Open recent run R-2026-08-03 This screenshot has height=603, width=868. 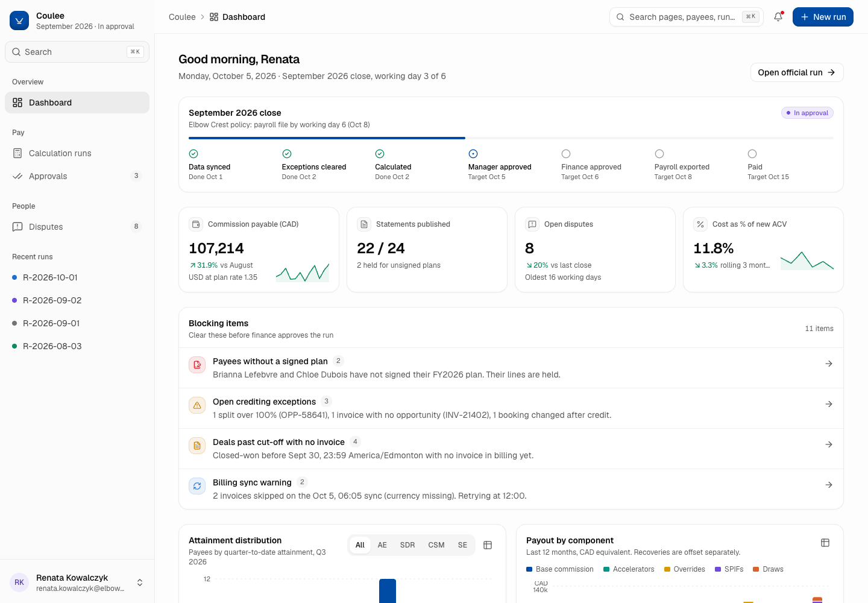coord(77,346)
